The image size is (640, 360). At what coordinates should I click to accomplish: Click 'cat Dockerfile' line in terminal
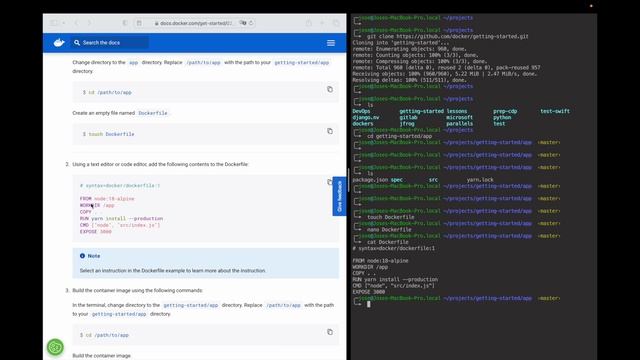coord(387,242)
